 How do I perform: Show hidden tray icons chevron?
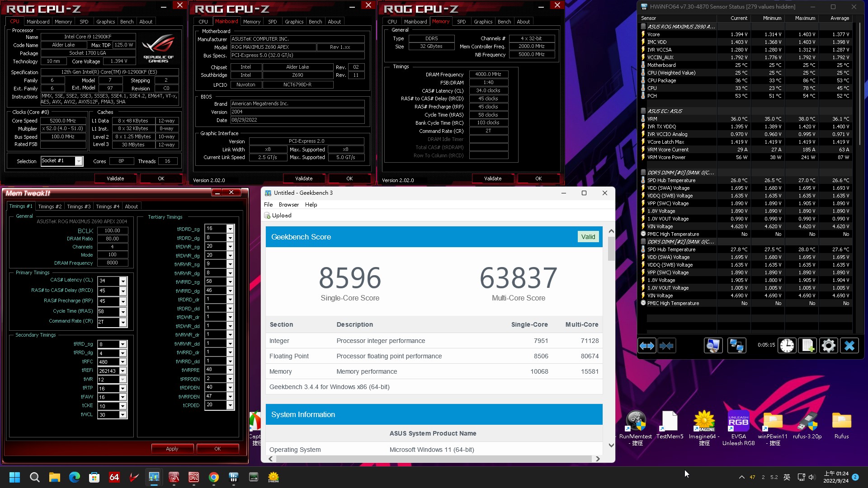point(742,477)
